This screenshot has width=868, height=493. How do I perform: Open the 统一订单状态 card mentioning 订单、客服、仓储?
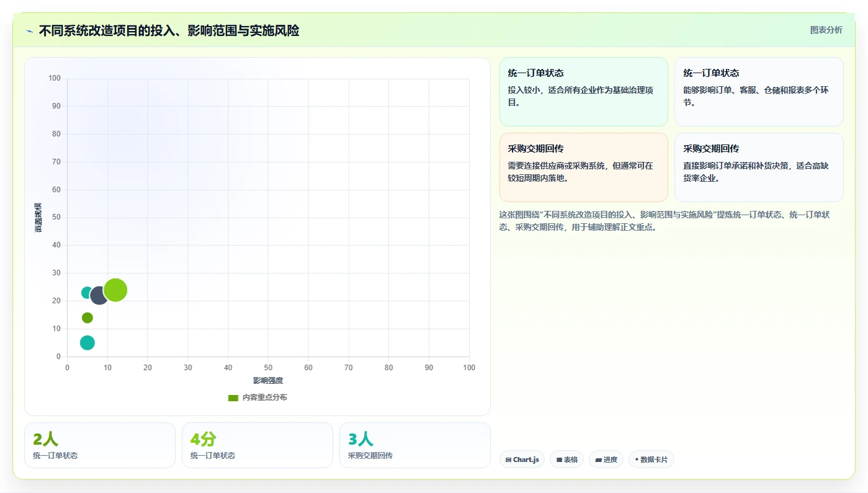(759, 92)
